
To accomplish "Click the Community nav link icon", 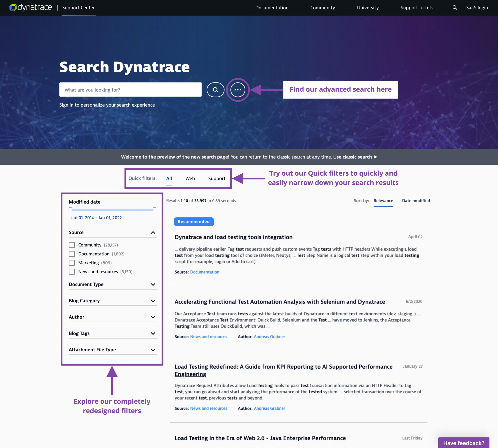I will 323,7.
